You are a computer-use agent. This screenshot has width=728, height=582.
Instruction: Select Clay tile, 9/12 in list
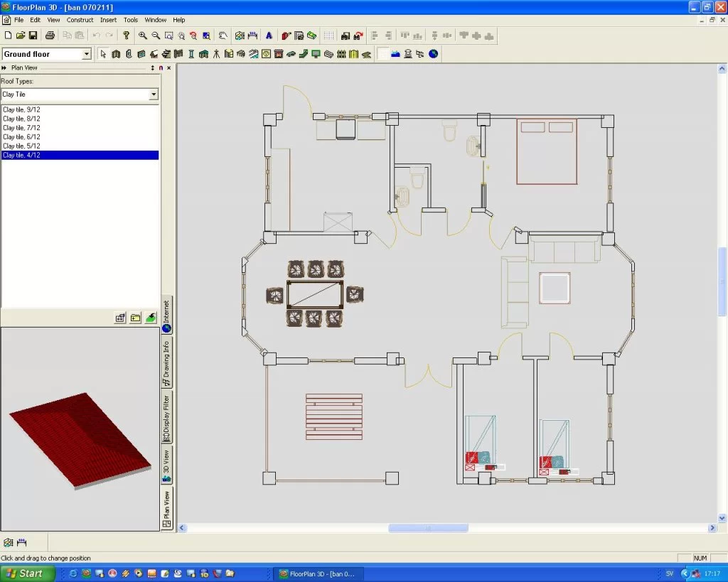[x=21, y=109]
